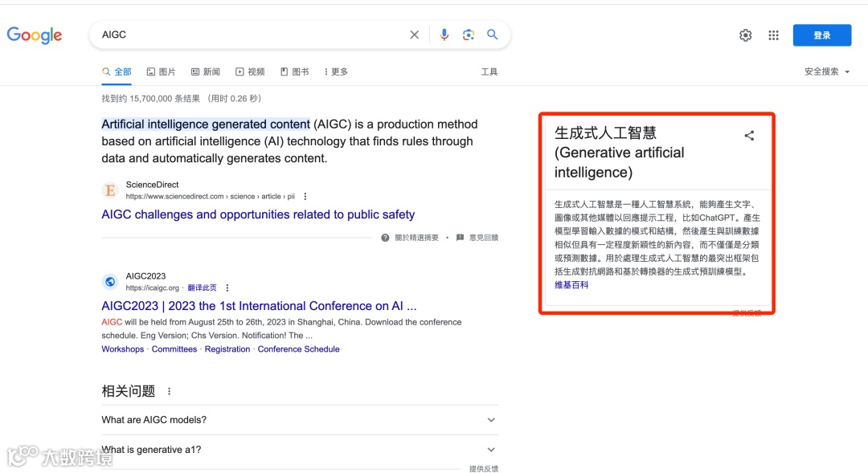The height and width of the screenshot is (473, 868).
Task: Expand the question What is generative a1?
Action: coord(490,449)
